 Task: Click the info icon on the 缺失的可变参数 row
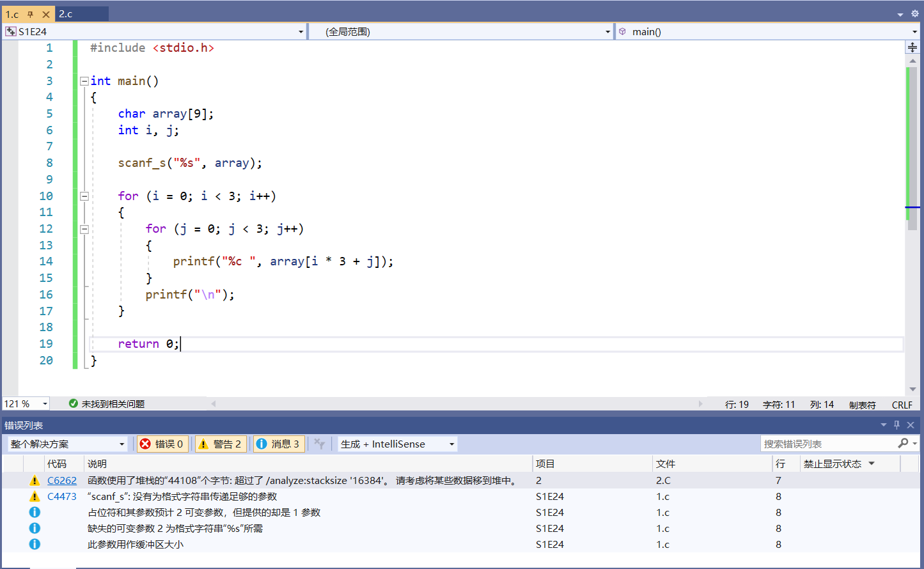point(35,528)
